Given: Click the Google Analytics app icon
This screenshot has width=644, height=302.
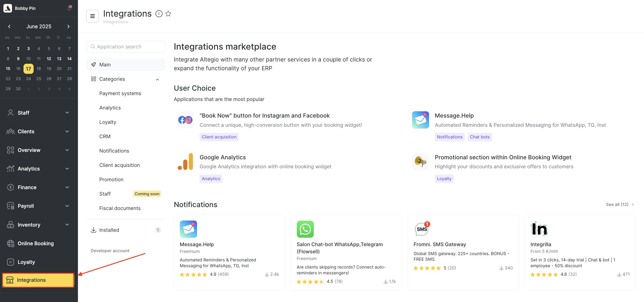Looking at the screenshot, I should click(185, 162).
